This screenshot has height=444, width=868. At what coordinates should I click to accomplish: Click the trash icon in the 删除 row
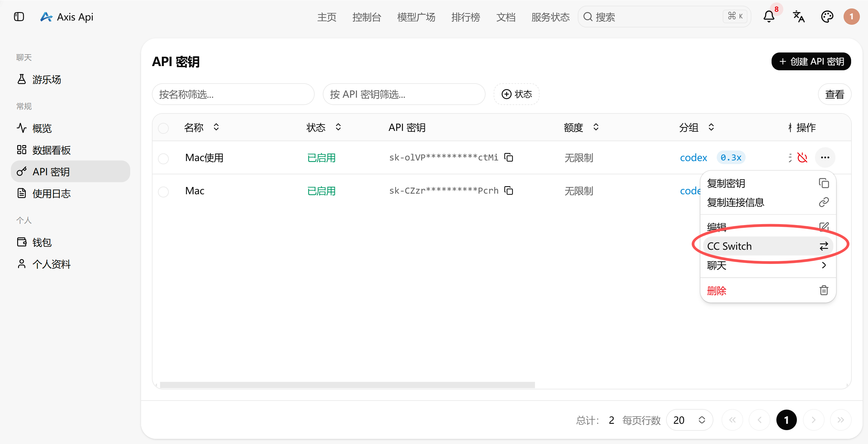coord(823,290)
